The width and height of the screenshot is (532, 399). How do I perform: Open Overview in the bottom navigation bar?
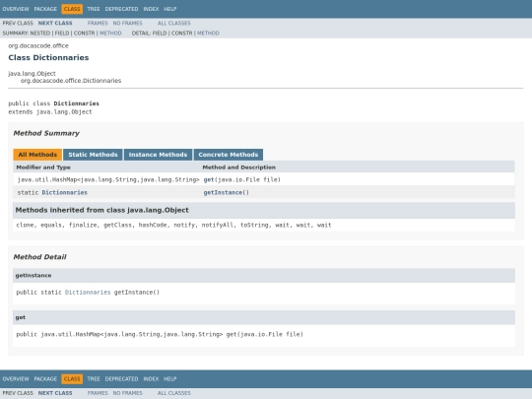pos(16,379)
